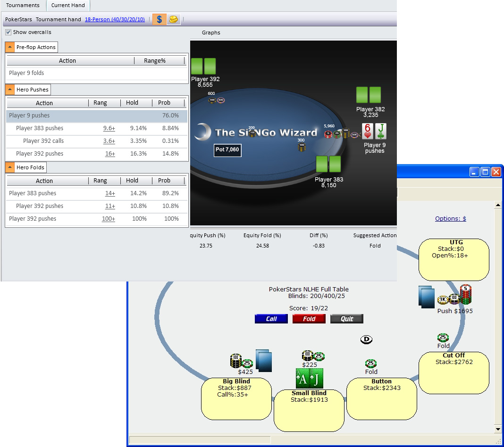Collapse the Hero Folds section
The image size is (504, 447).
click(x=9, y=167)
